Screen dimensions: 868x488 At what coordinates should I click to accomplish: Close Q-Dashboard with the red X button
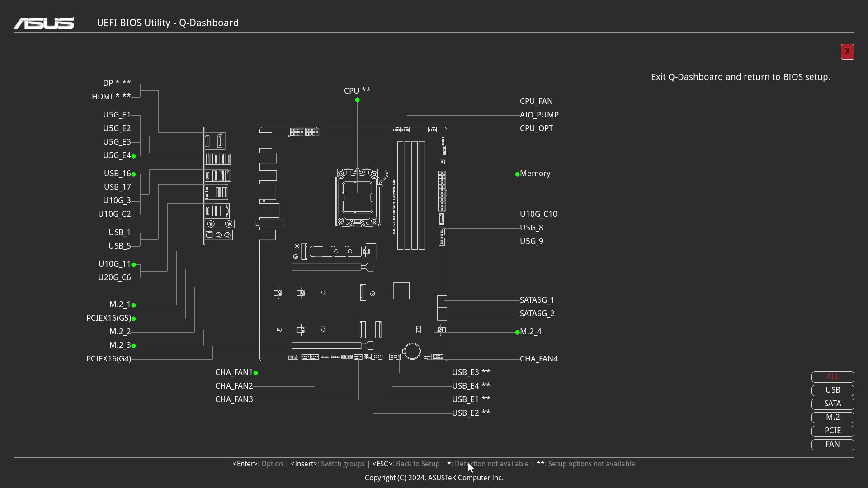847,52
